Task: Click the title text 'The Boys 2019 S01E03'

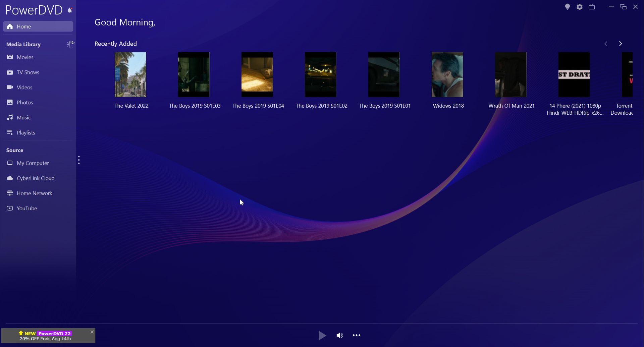Action: pos(195,106)
